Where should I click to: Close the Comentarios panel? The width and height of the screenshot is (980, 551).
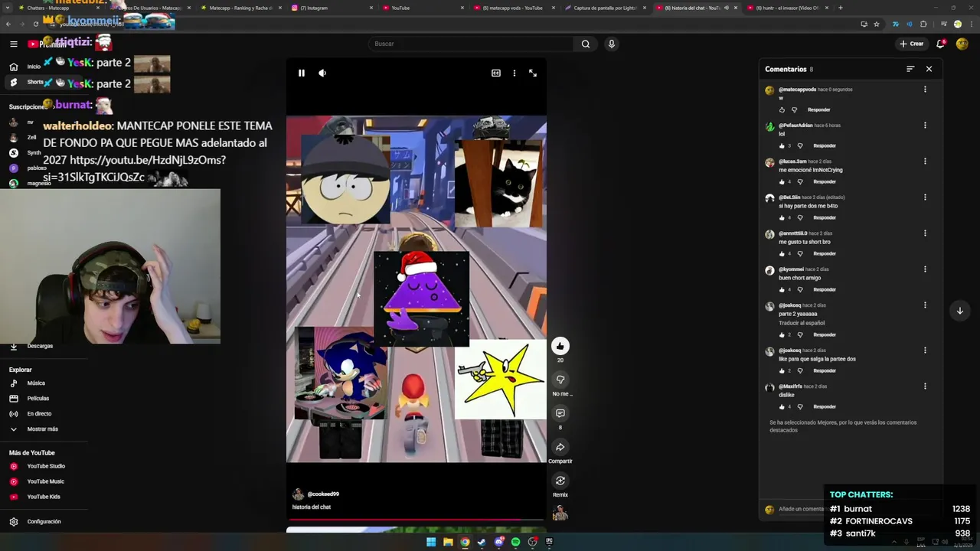coord(929,69)
